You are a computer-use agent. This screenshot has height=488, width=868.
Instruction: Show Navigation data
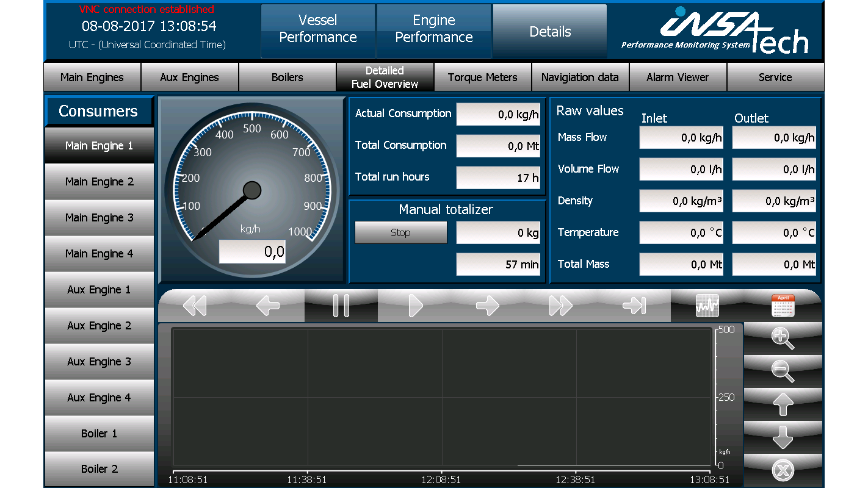(580, 77)
